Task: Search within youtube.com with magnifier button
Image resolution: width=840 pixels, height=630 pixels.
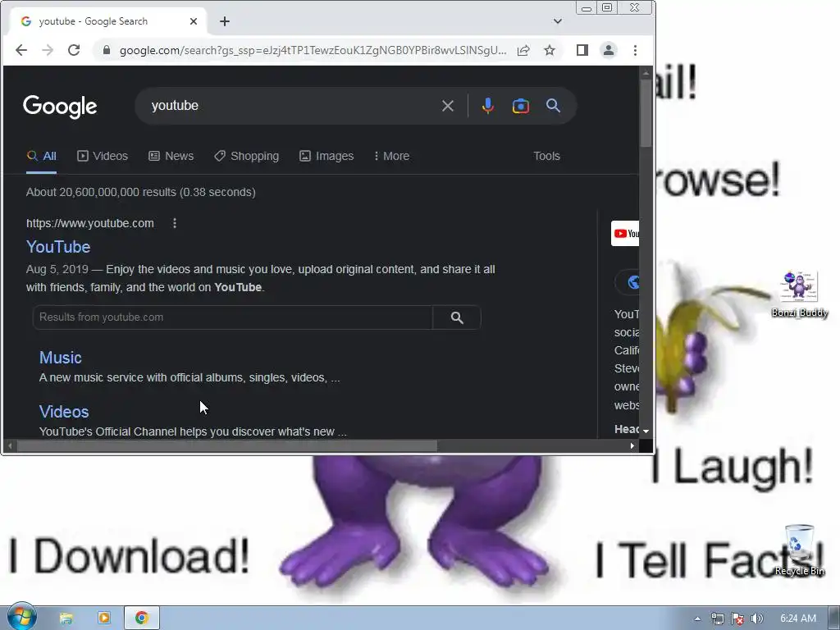Action: point(457,317)
